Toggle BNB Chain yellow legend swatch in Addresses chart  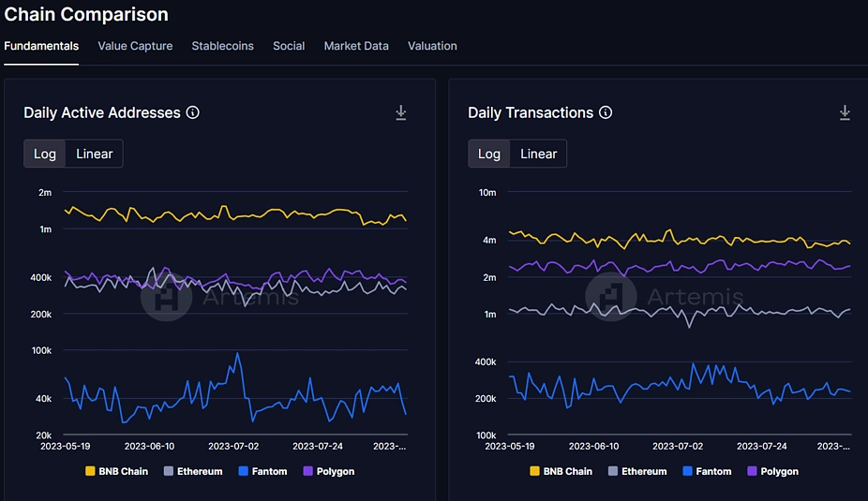pos(90,471)
